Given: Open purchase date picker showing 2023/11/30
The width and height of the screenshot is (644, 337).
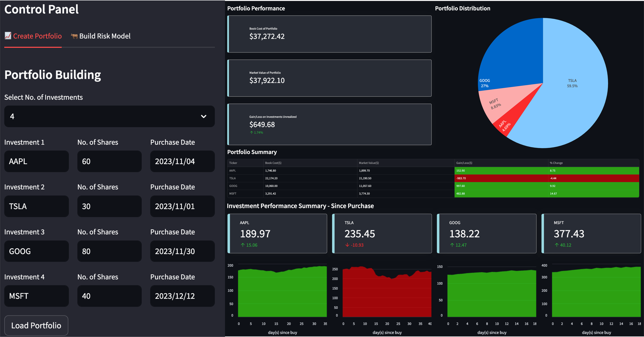Looking at the screenshot, I should (182, 251).
